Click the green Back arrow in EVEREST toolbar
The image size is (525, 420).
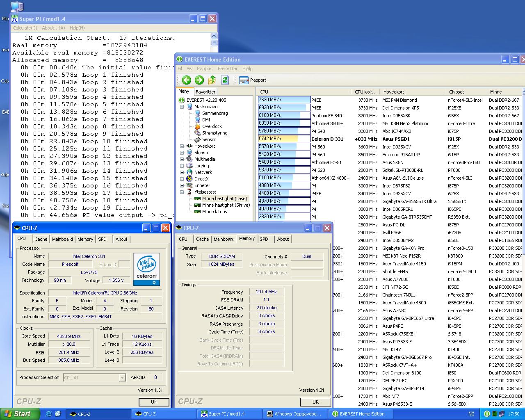(x=186, y=80)
